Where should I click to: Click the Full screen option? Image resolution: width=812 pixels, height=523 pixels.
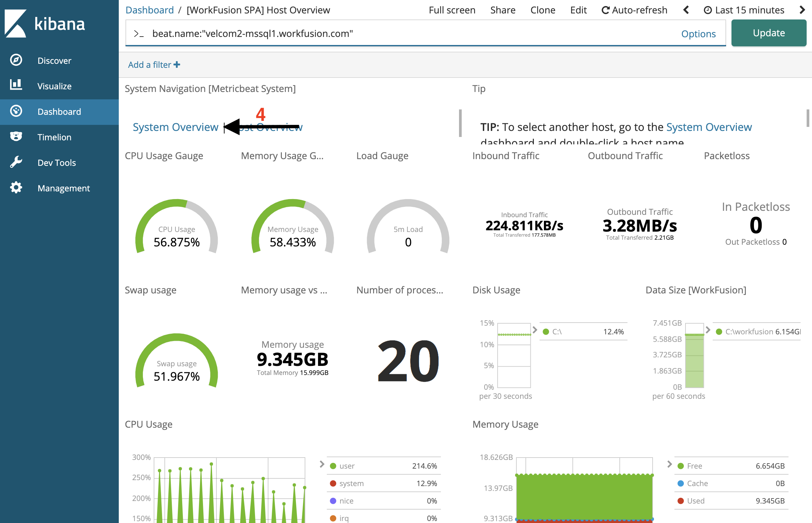(x=452, y=10)
